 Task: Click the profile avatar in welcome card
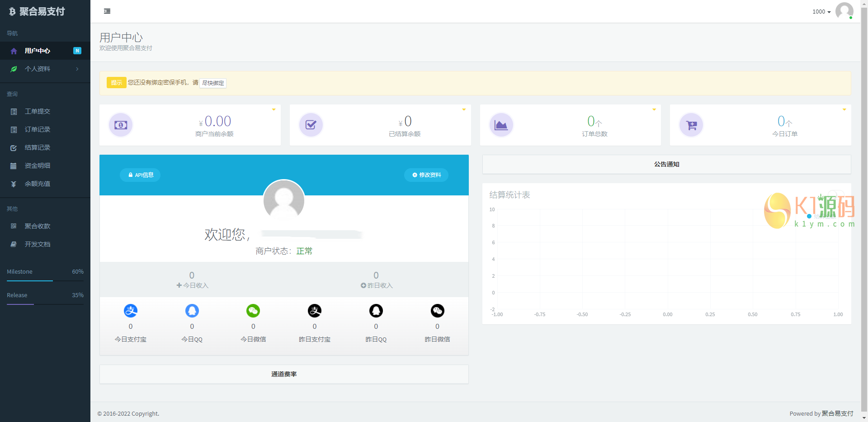(284, 200)
